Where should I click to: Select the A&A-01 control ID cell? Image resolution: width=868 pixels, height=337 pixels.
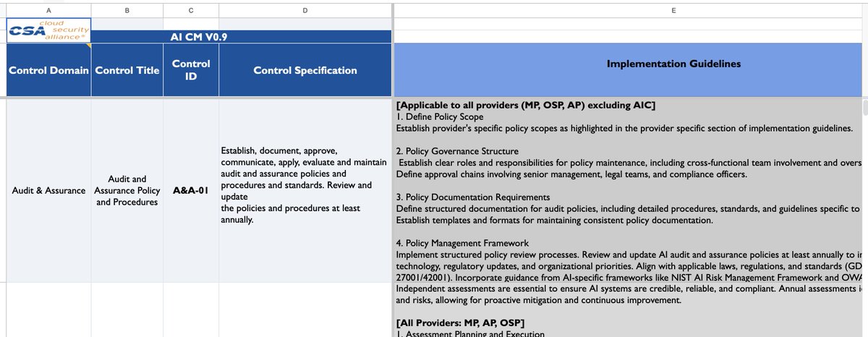point(191,191)
